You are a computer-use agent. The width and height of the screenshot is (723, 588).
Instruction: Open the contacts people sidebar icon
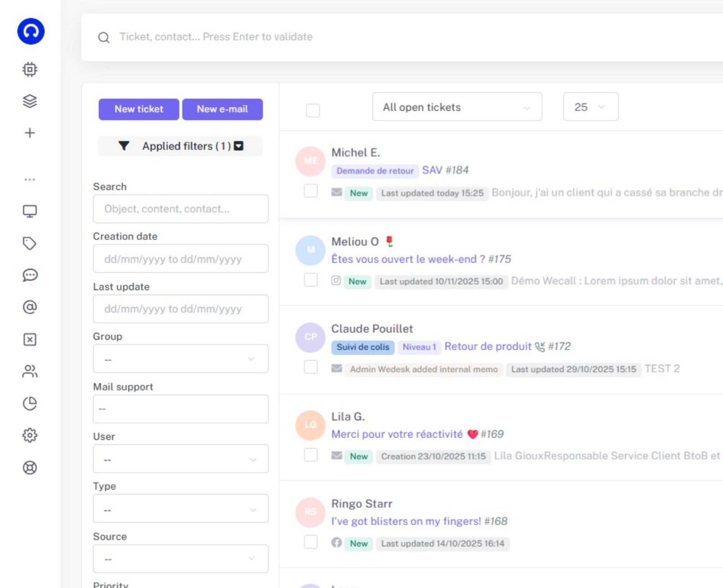(30, 371)
